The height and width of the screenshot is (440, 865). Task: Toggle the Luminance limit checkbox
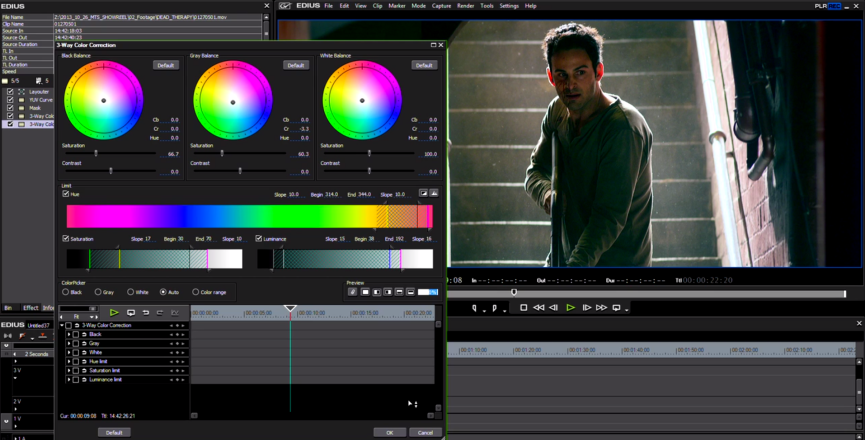[x=259, y=239]
